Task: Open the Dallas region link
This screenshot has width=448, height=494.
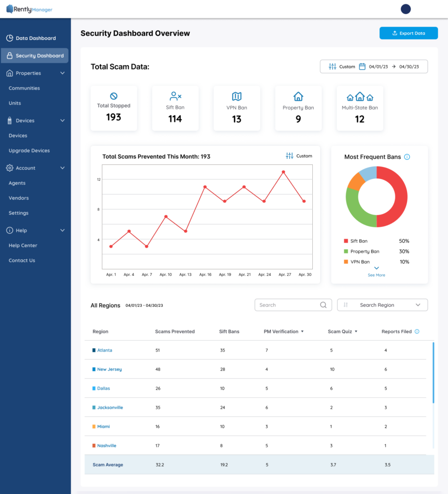Action: 103,388
